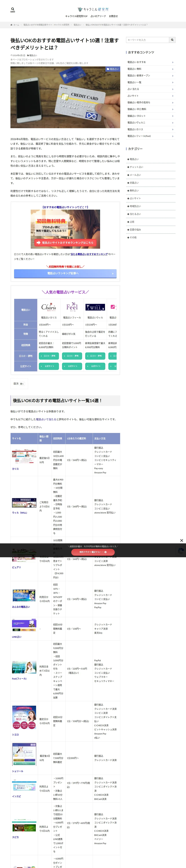
Task: Open the 占いのアリーナ menu item
Action: tap(98, 16)
